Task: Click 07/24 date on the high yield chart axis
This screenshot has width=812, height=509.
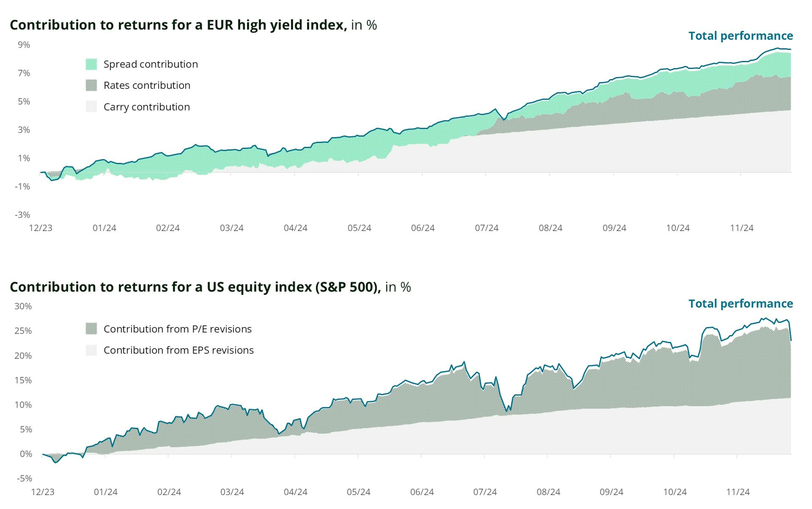Action: pos(487,228)
